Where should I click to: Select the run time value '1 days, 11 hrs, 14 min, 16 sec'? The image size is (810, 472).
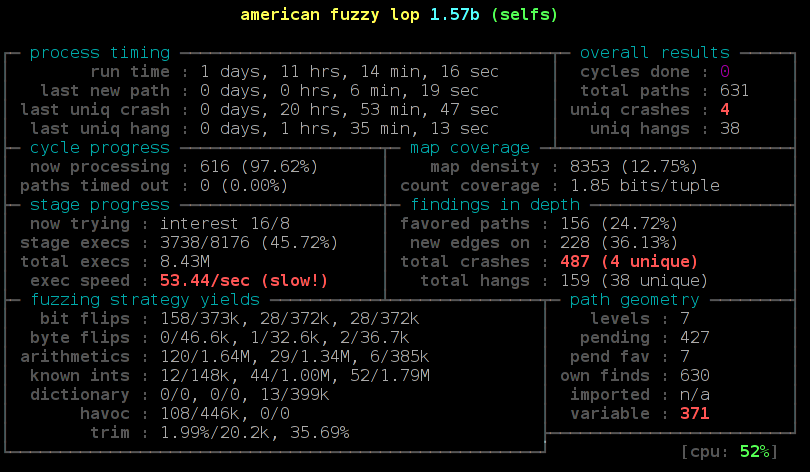(349, 72)
